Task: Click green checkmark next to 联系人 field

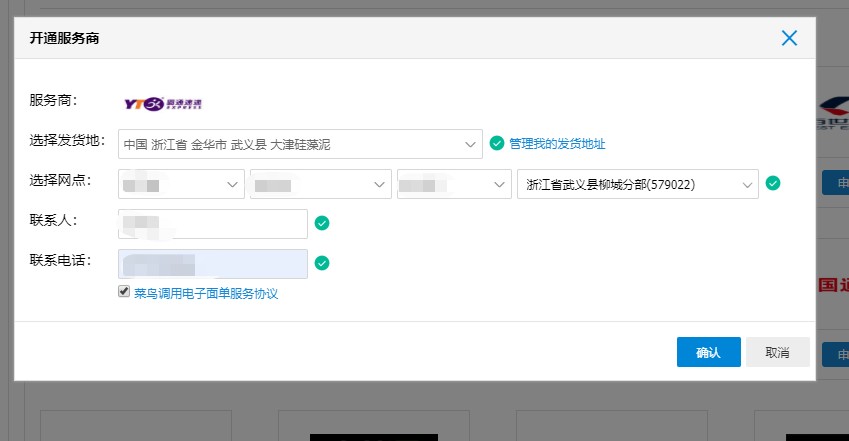Action: (x=322, y=223)
